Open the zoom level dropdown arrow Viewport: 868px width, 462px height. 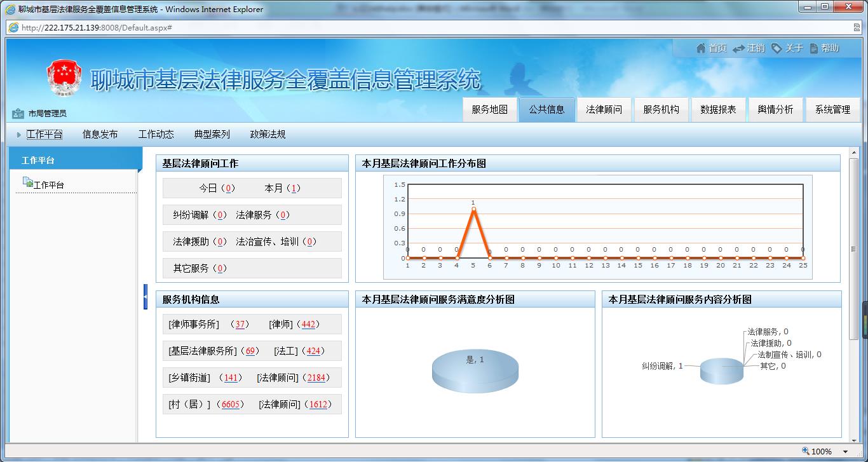pos(845,452)
